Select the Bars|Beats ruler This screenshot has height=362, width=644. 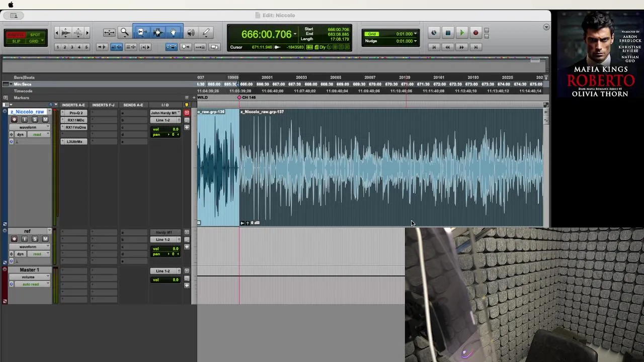(x=24, y=77)
